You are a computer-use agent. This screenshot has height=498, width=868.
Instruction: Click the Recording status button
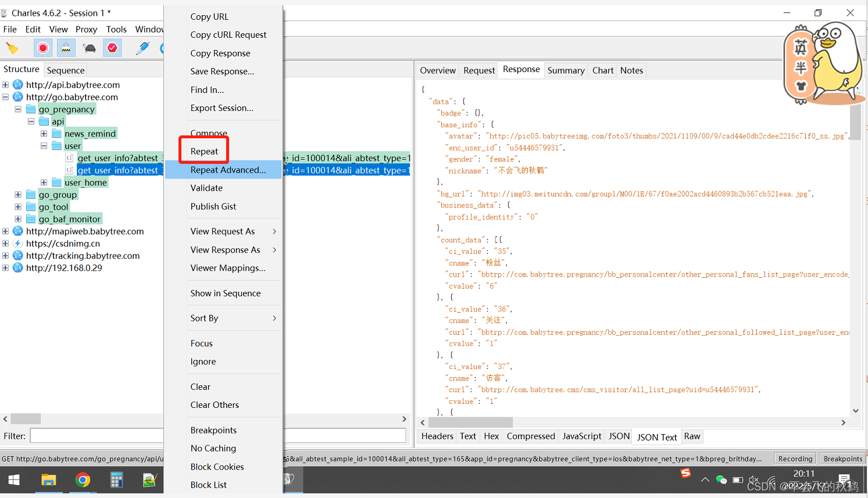[x=795, y=458]
